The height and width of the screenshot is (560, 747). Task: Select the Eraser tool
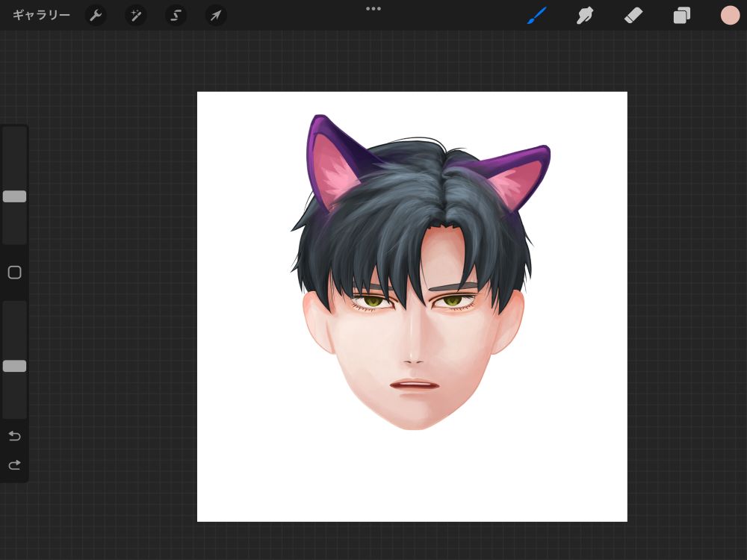[x=633, y=15]
